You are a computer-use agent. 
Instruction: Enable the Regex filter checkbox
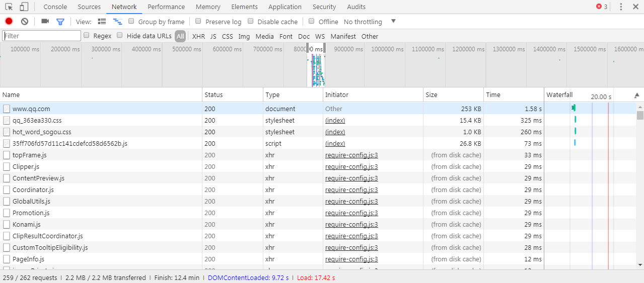click(87, 35)
